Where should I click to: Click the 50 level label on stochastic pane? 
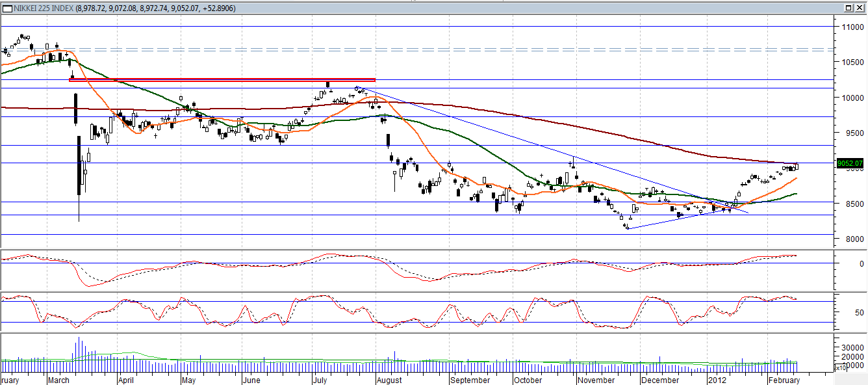pos(859,313)
